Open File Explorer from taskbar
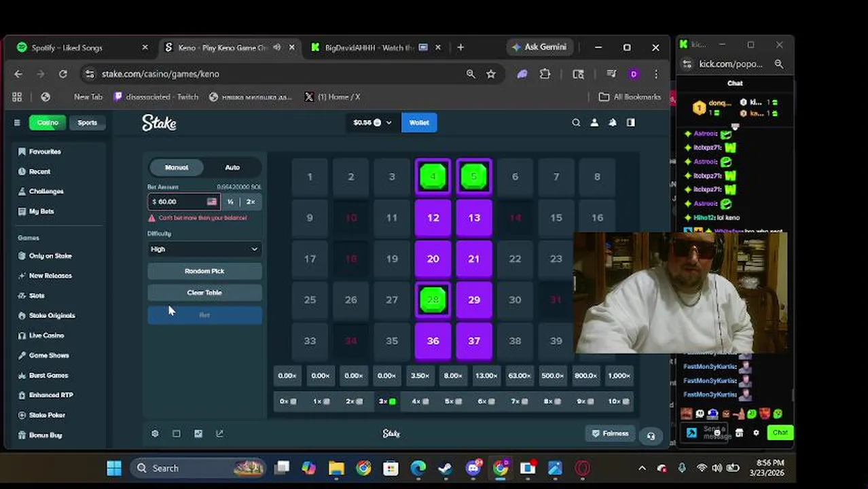 pos(336,468)
